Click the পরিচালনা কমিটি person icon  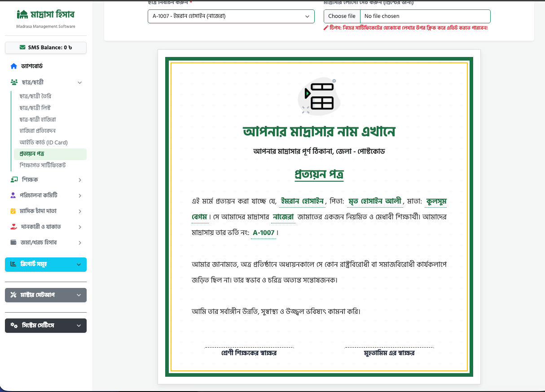(x=13, y=196)
